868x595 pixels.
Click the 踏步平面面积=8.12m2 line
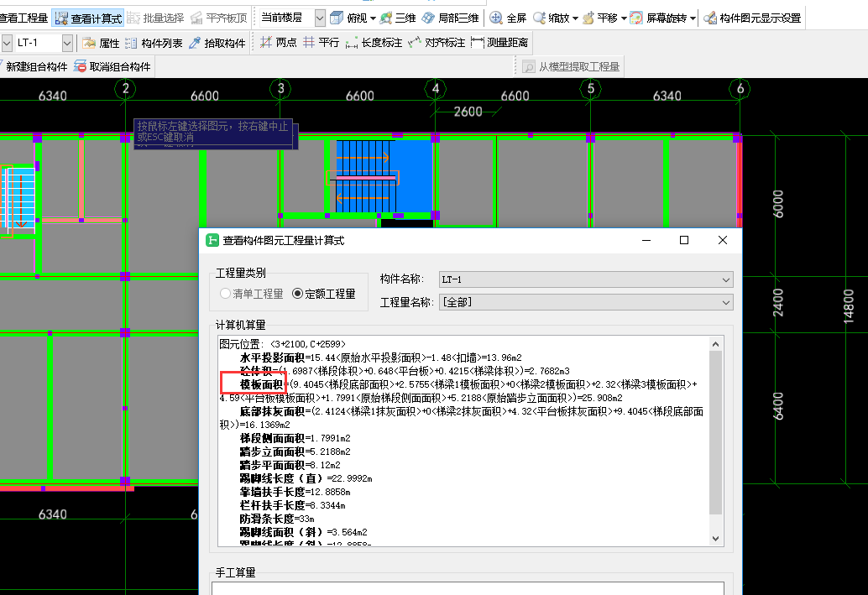[290, 465]
